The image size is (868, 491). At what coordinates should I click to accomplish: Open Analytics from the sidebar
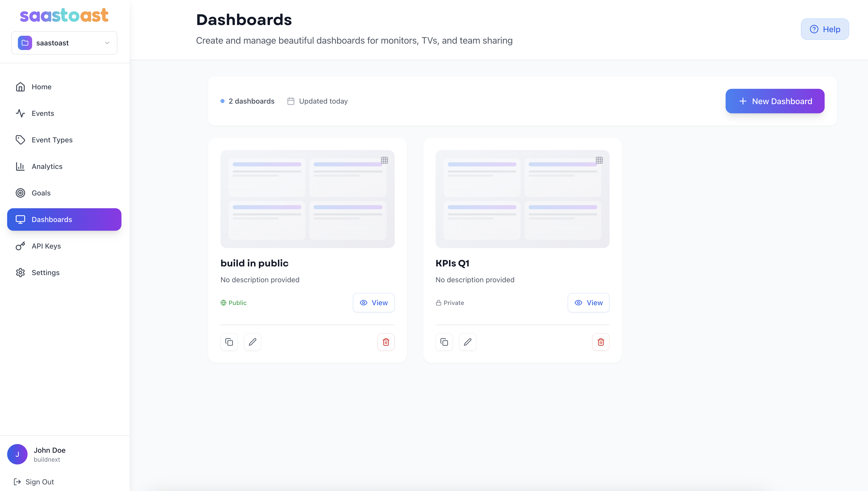pos(47,166)
